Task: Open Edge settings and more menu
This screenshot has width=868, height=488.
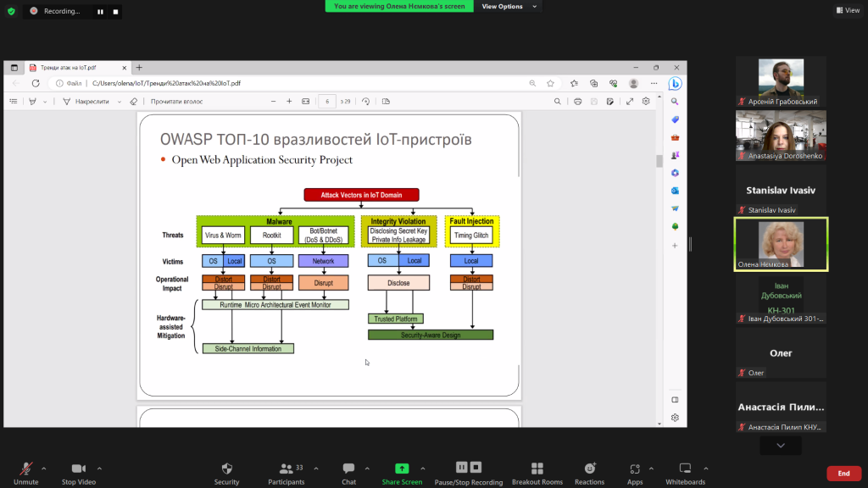Action: click(654, 83)
